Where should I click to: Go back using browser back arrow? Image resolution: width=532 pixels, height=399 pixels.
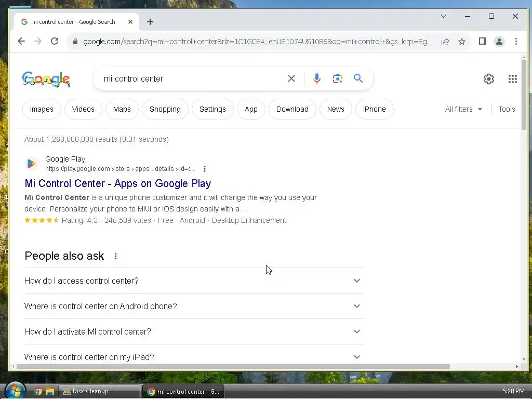tap(21, 42)
